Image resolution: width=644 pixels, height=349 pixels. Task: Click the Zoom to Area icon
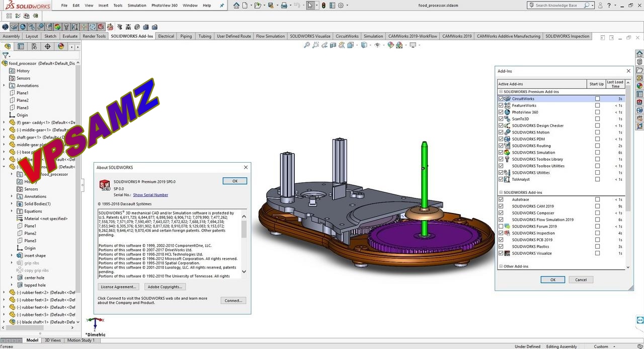(x=315, y=45)
